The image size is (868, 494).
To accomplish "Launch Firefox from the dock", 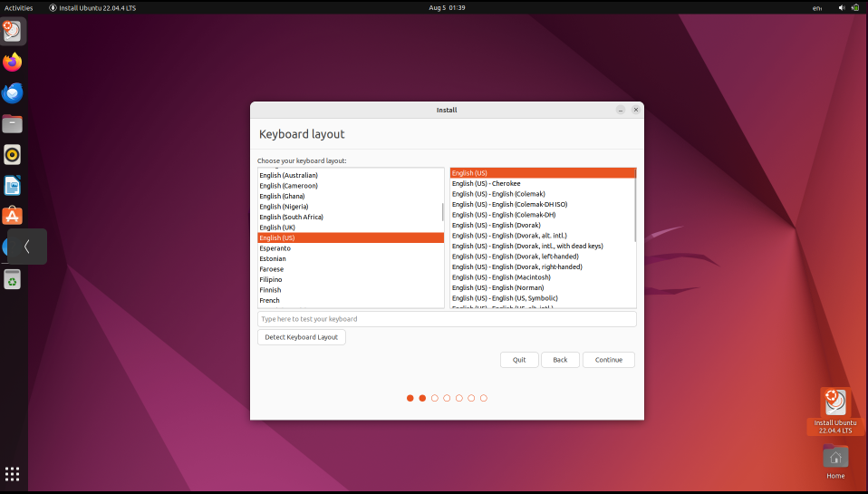I will click(x=12, y=62).
